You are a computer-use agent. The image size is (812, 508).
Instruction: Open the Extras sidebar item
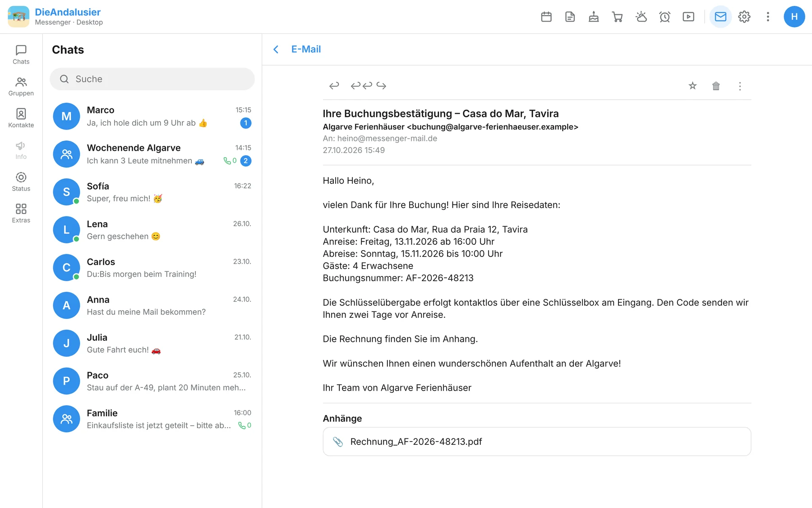pyautogui.click(x=21, y=214)
